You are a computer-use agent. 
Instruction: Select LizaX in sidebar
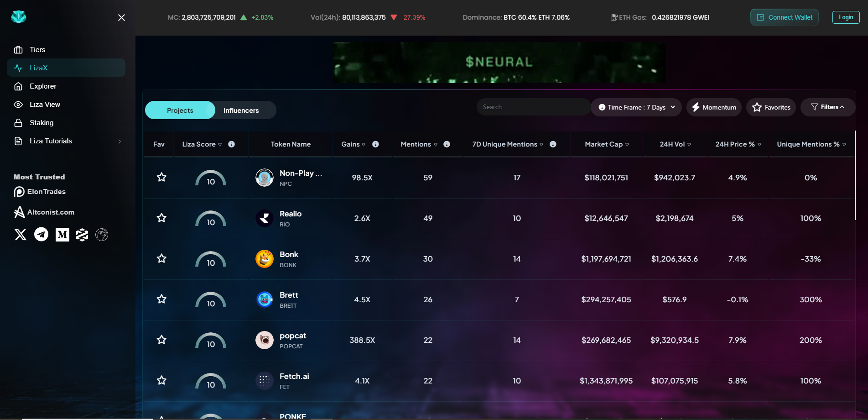click(66, 68)
